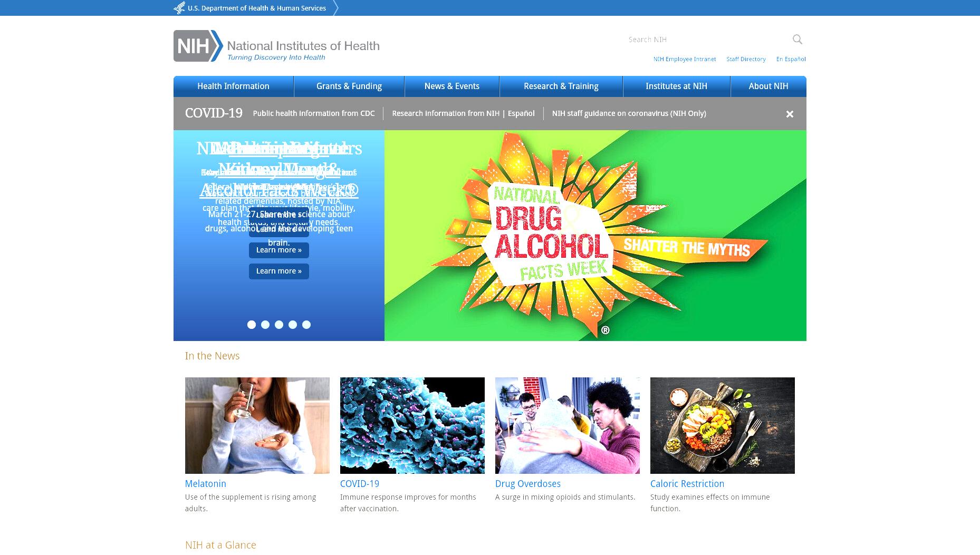Screen dimensions: 980x555
Task: Click the COVID-19 banner heading
Action: pyautogui.click(x=214, y=113)
